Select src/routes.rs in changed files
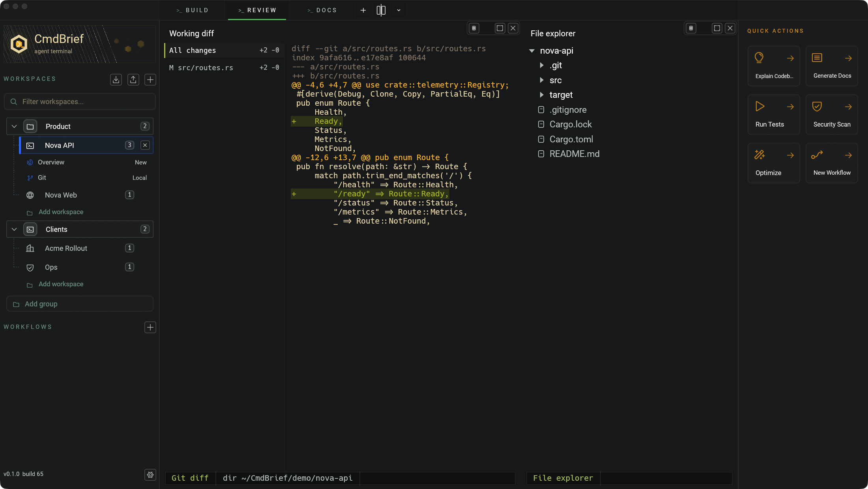This screenshot has height=489, width=868. click(x=224, y=68)
